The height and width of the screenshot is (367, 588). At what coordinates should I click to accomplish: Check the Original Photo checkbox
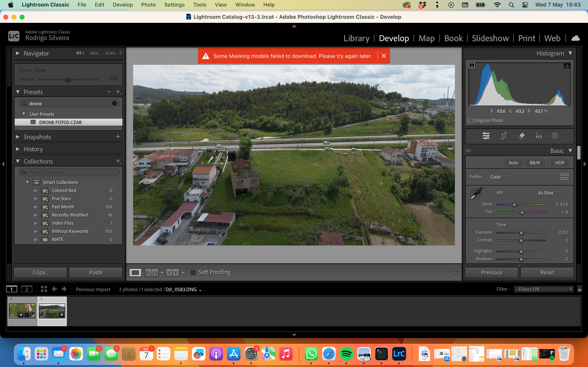pos(471,120)
